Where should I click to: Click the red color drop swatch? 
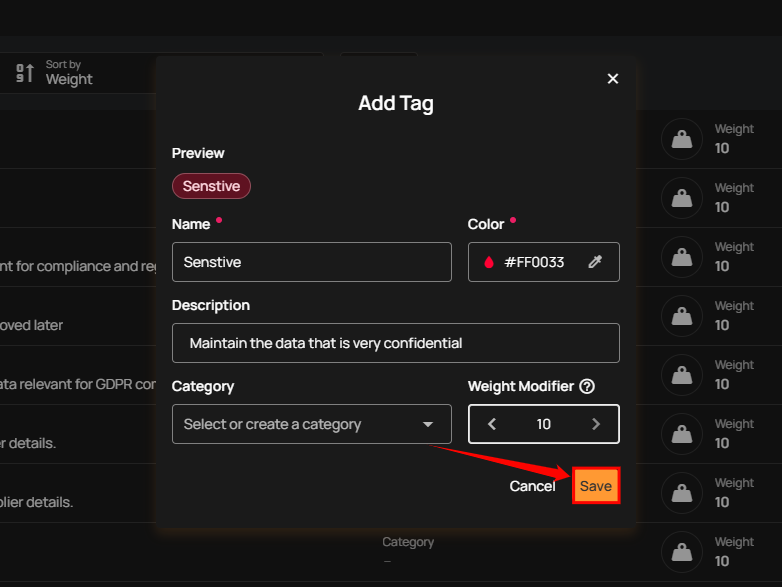tap(489, 262)
